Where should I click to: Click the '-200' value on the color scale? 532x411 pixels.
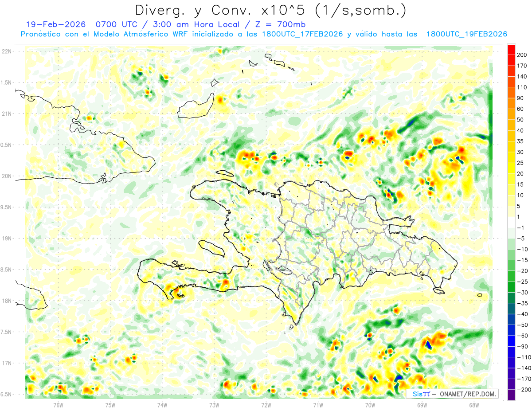(524, 390)
